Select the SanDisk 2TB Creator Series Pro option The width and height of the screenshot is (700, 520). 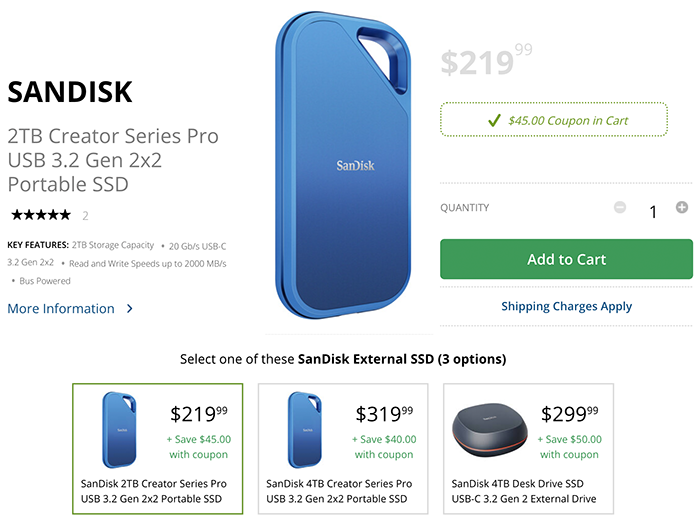[157, 449]
